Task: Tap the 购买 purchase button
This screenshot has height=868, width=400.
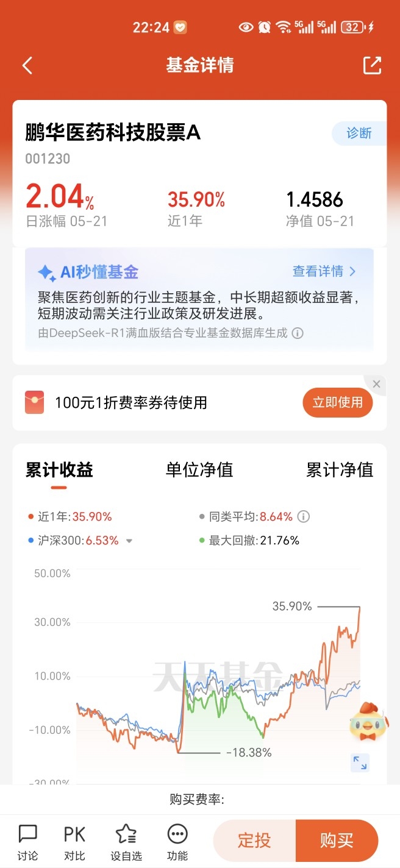Action: point(337,841)
